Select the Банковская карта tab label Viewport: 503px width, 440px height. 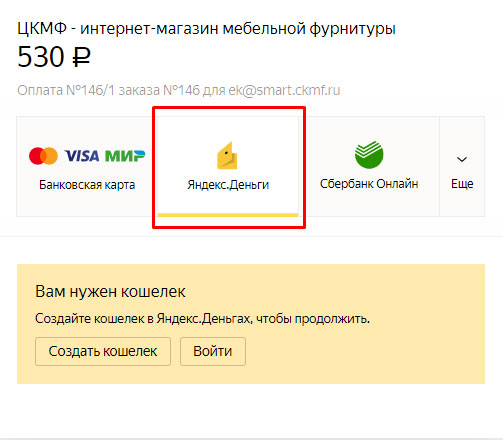pos(87,185)
